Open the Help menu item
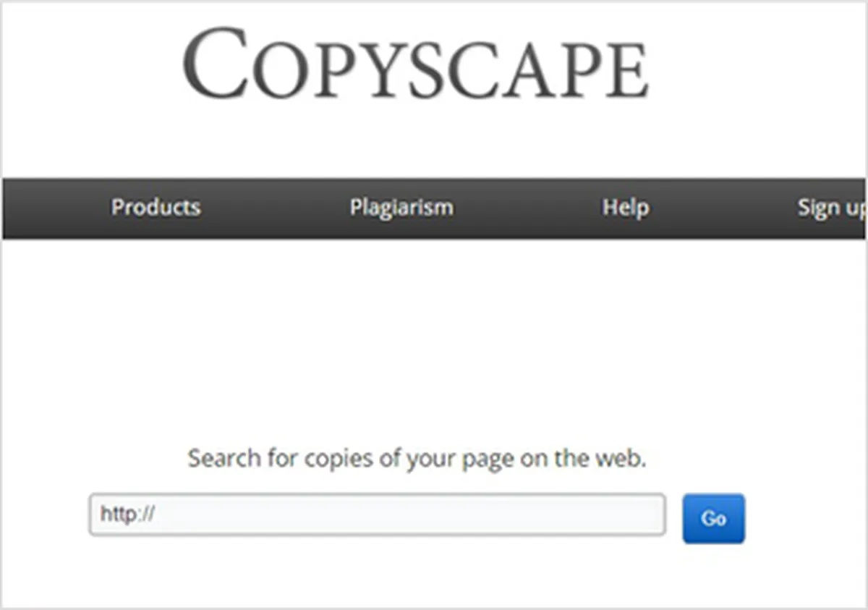Viewport: 868px width, 610px height. 626,208
